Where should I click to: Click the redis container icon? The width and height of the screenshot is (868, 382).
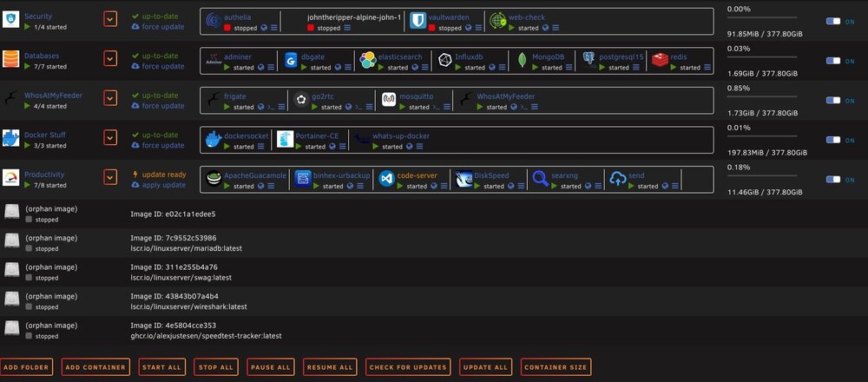coord(660,61)
